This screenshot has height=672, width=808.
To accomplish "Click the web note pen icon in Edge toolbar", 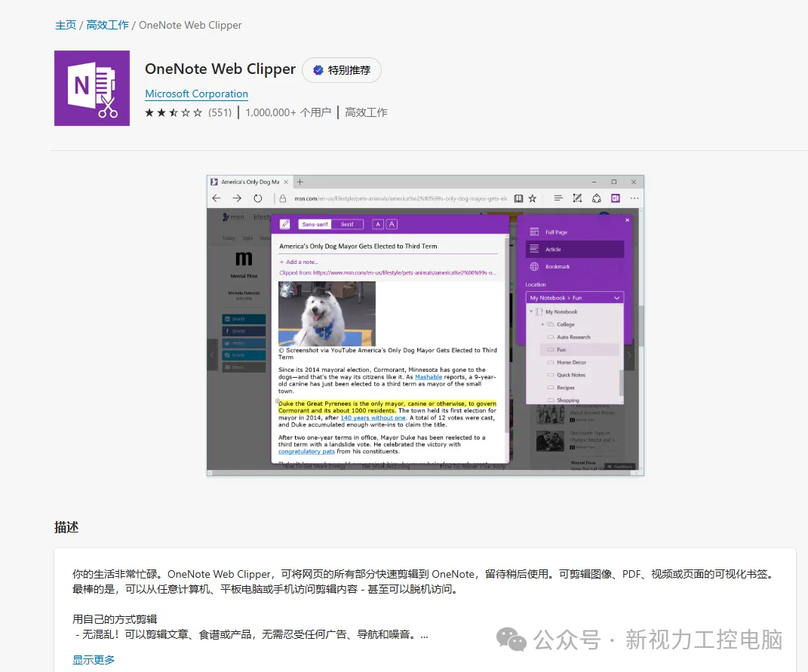I will [x=577, y=198].
